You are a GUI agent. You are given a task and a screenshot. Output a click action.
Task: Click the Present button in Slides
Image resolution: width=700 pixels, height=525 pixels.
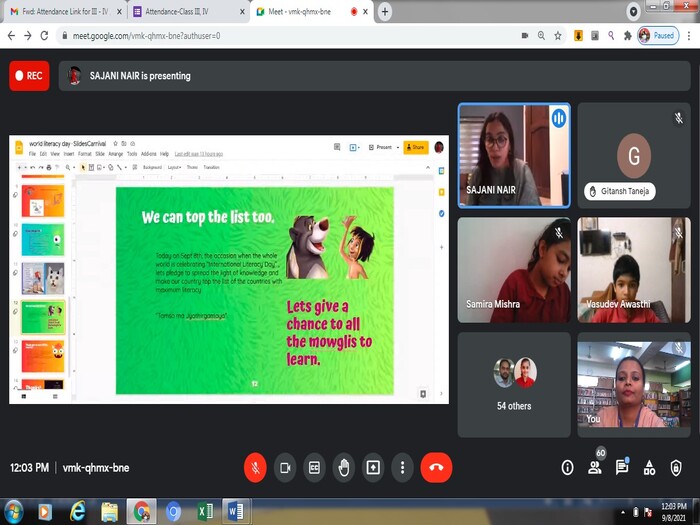380,147
